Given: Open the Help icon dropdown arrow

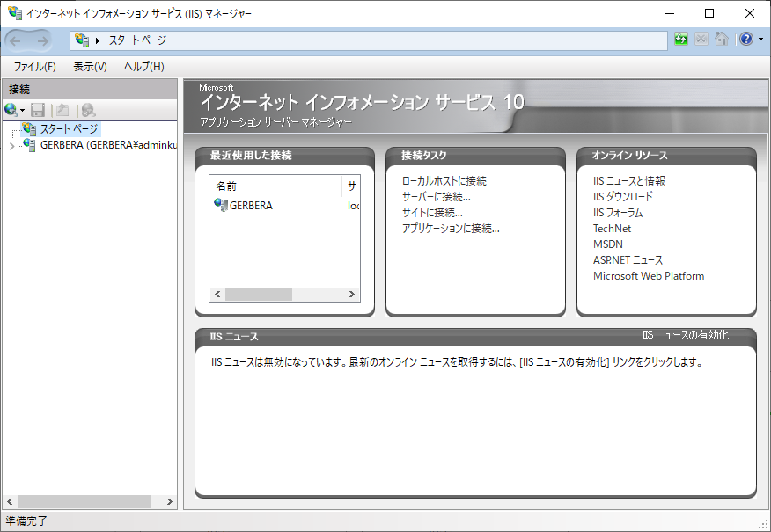Looking at the screenshot, I should click(x=760, y=40).
